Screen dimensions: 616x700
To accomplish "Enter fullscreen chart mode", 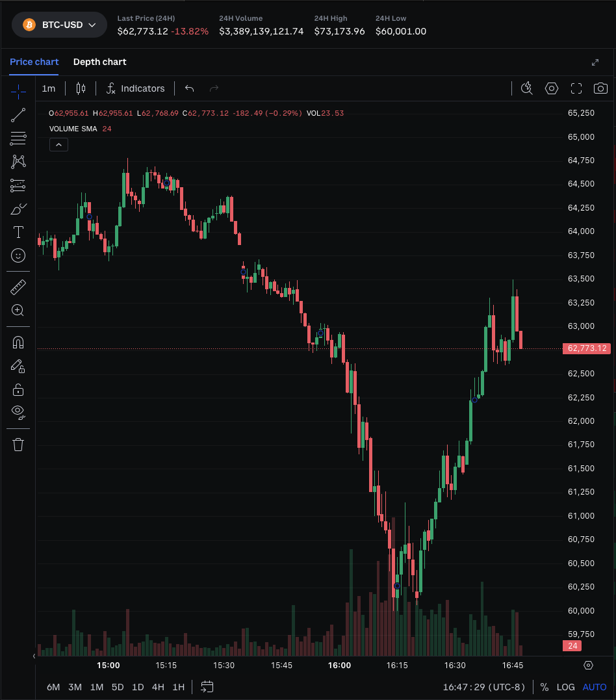I will [x=576, y=88].
